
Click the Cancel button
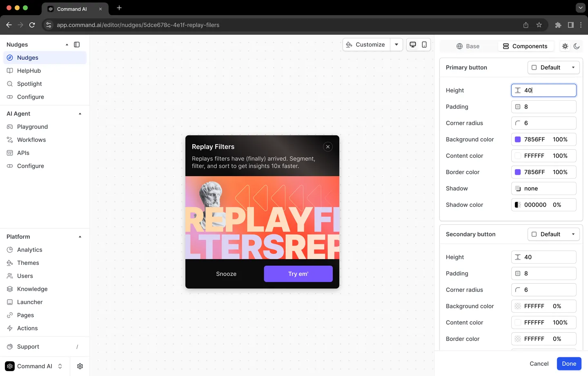tap(539, 364)
